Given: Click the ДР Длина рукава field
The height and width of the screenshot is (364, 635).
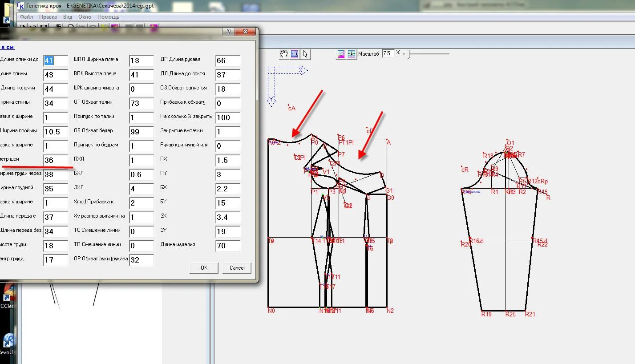Looking at the screenshot, I should point(228,61).
